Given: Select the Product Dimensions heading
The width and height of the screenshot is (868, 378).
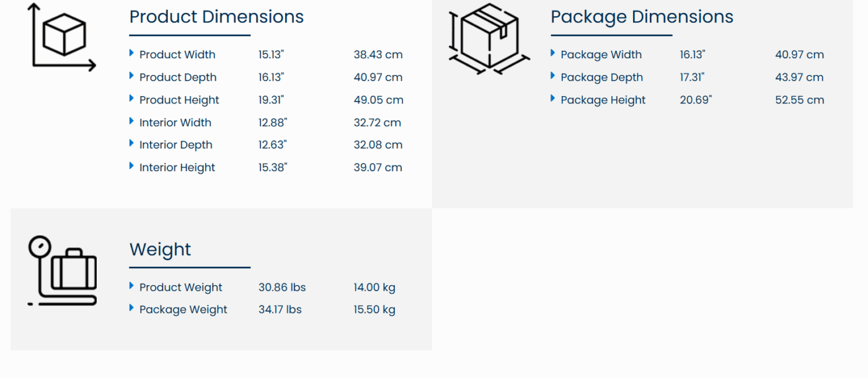Looking at the screenshot, I should coord(216,17).
